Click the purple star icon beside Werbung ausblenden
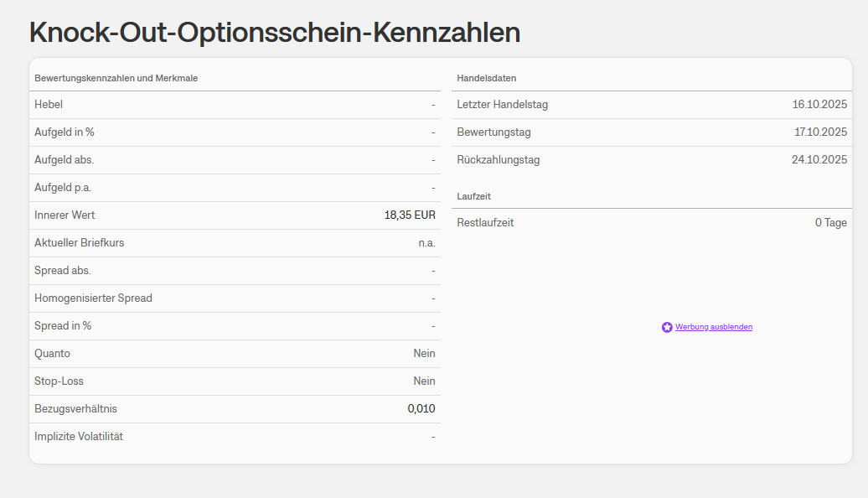Screen dimensions: 868x498 pos(667,327)
